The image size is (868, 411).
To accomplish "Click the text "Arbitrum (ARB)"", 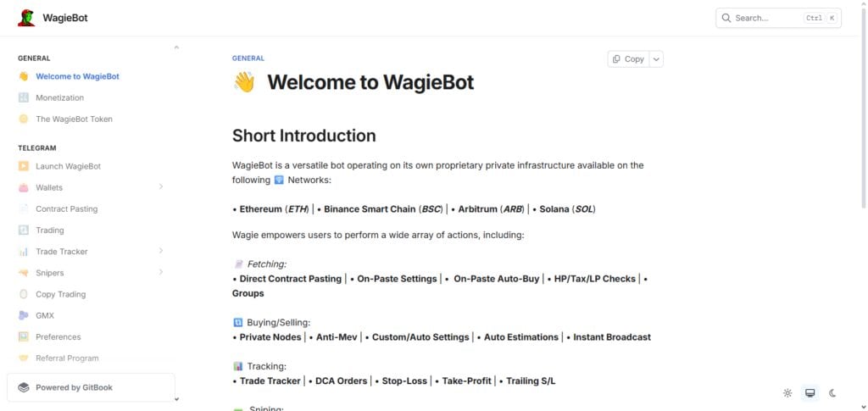I will click(491, 209).
